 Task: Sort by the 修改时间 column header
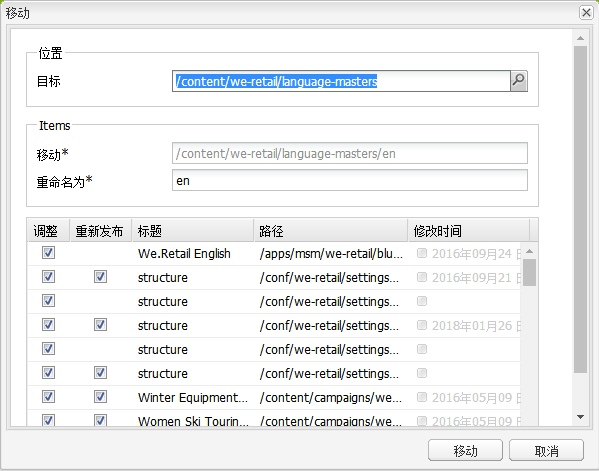[469, 231]
